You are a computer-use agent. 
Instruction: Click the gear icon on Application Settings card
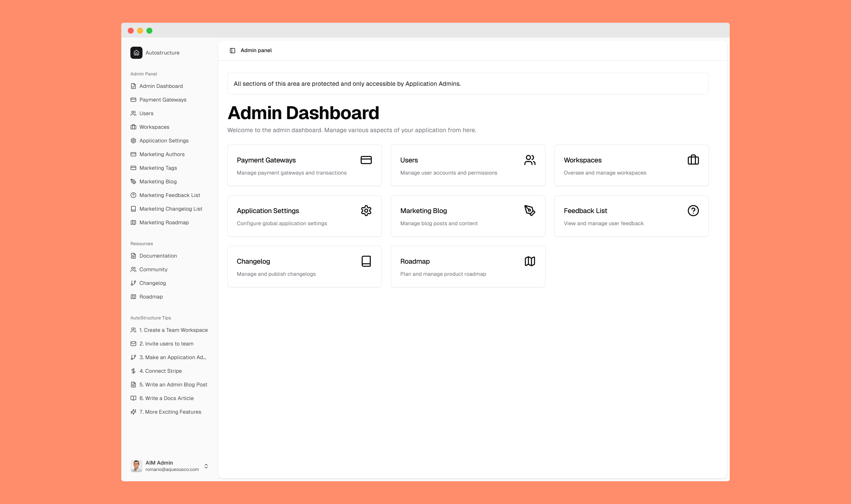tap(366, 211)
